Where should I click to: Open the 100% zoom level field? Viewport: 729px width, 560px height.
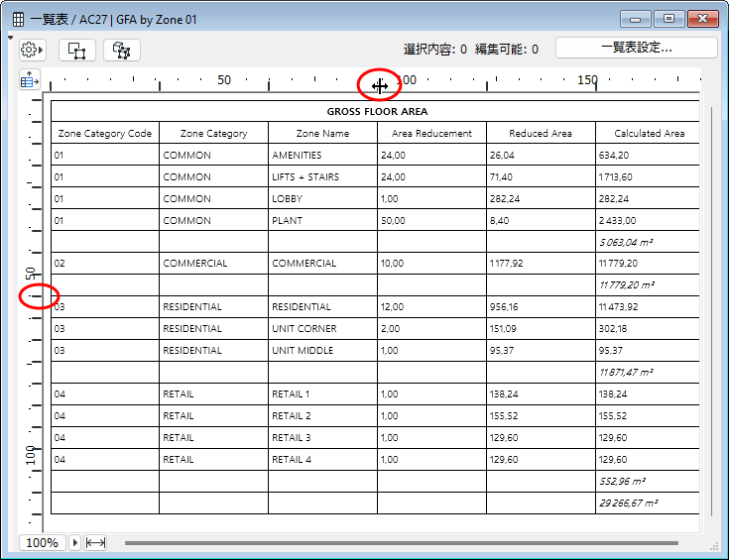[x=42, y=542]
